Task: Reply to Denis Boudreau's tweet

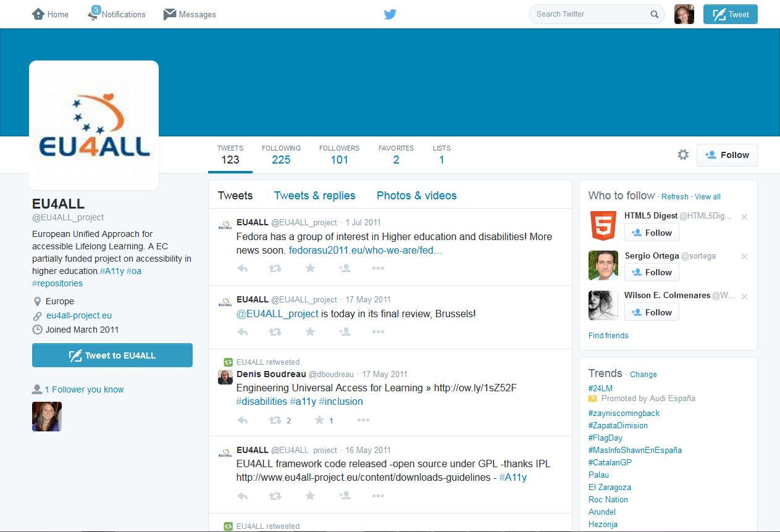Action: click(x=243, y=420)
